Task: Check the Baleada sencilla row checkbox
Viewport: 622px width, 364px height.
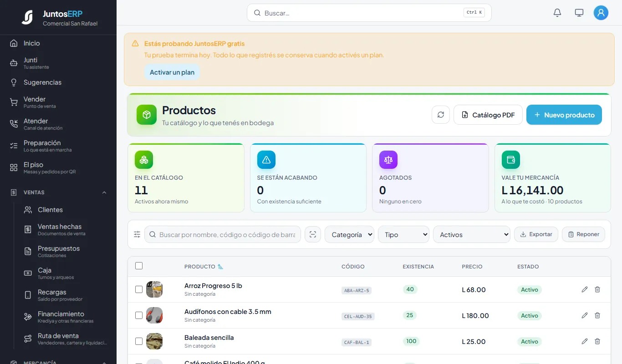Action: [139, 341]
